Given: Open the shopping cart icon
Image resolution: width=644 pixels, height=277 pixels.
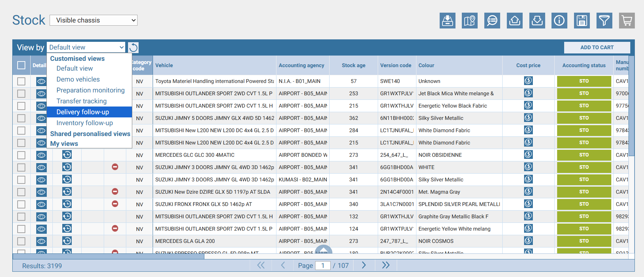Looking at the screenshot, I should point(627,20).
